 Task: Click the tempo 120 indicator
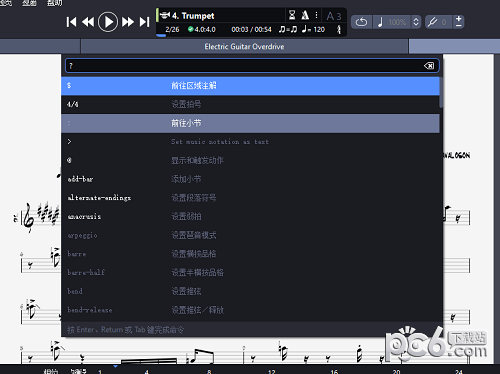tap(313, 29)
